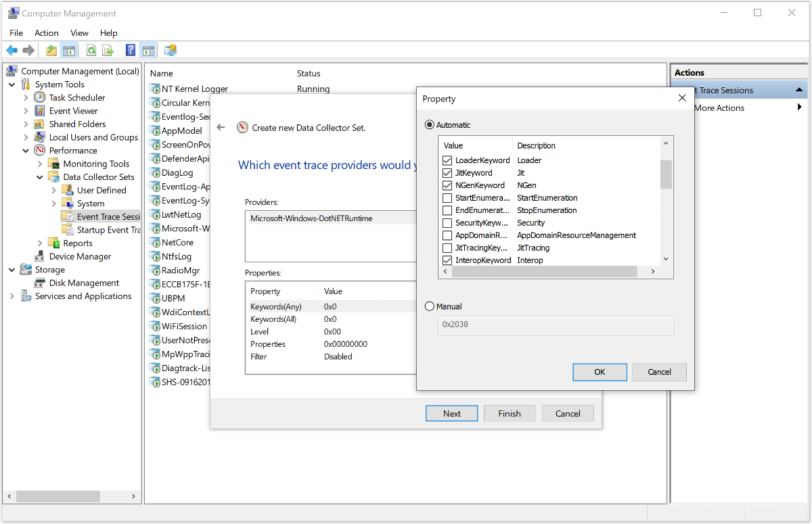Image resolution: width=812 pixels, height=524 pixels.
Task: Uncheck the JitKeyword checkbox
Action: [x=447, y=172]
